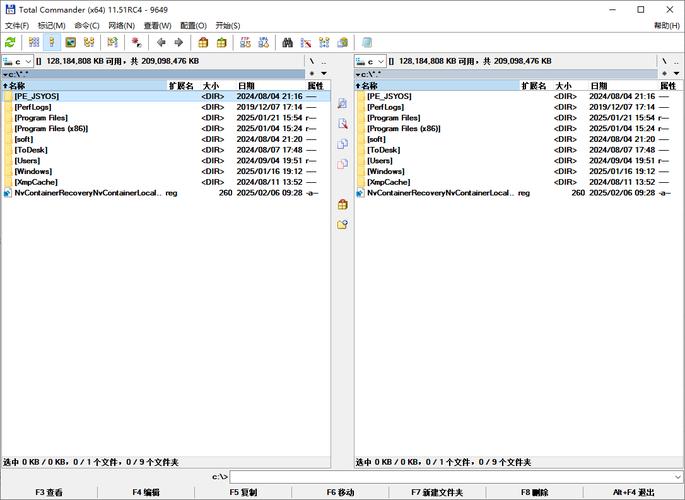685x500 pixels.
Task: Open the right panel drive dropdown
Action: click(371, 62)
